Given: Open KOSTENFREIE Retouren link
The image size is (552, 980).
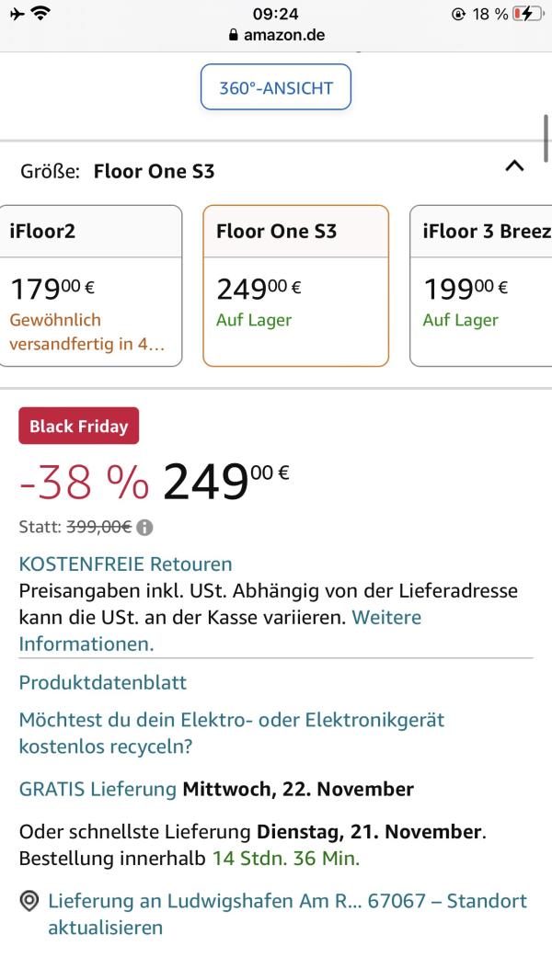Looking at the screenshot, I should (x=125, y=564).
